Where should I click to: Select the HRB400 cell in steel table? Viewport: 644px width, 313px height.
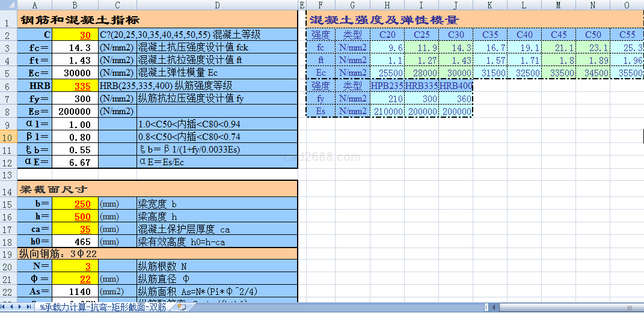pyautogui.click(x=456, y=86)
